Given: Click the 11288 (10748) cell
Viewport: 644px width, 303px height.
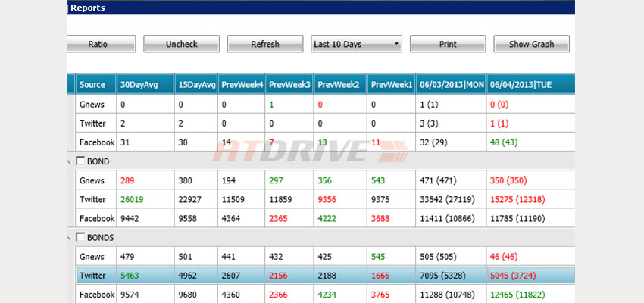Looking at the screenshot, I should [452, 295].
